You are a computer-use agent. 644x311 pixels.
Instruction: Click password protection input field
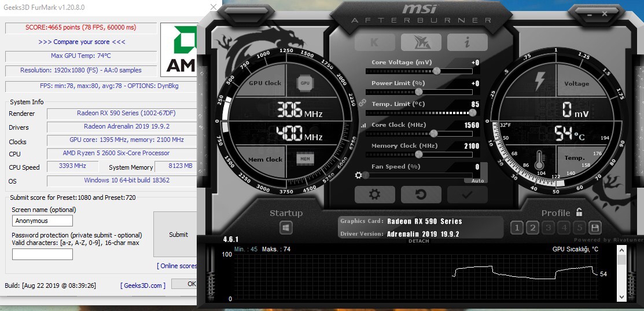[42, 254]
